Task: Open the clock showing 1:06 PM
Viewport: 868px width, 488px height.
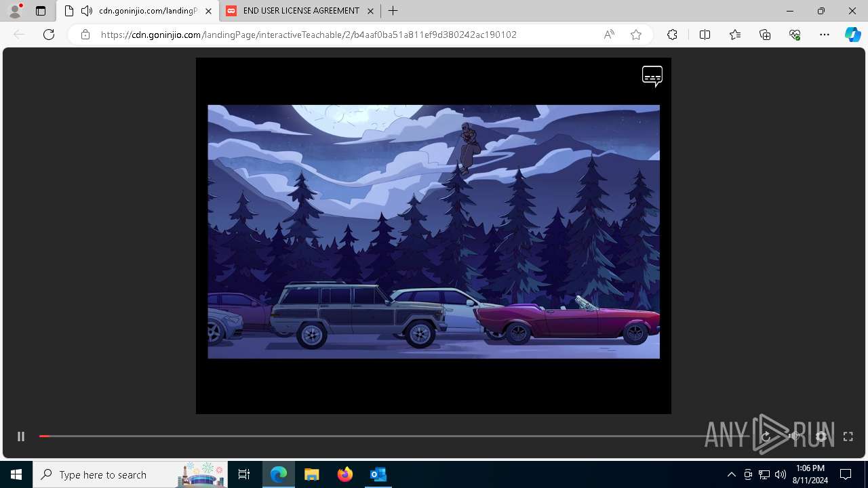Action: (810, 474)
